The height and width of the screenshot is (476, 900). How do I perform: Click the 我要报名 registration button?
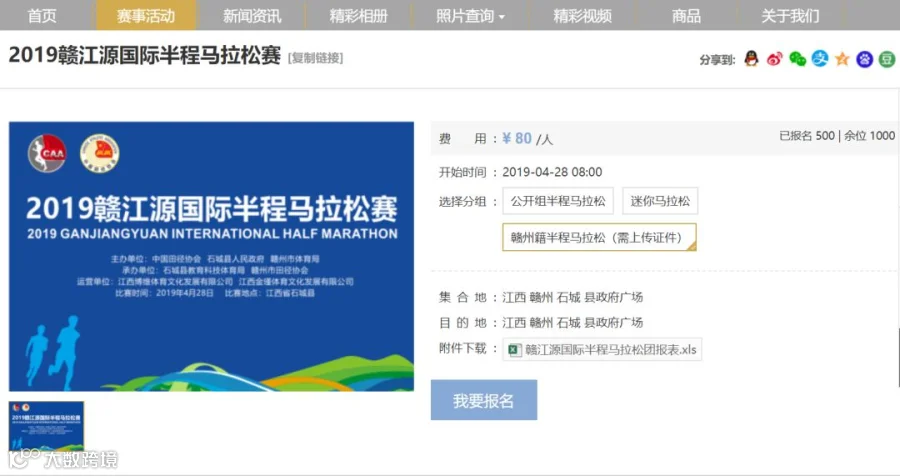click(x=484, y=400)
